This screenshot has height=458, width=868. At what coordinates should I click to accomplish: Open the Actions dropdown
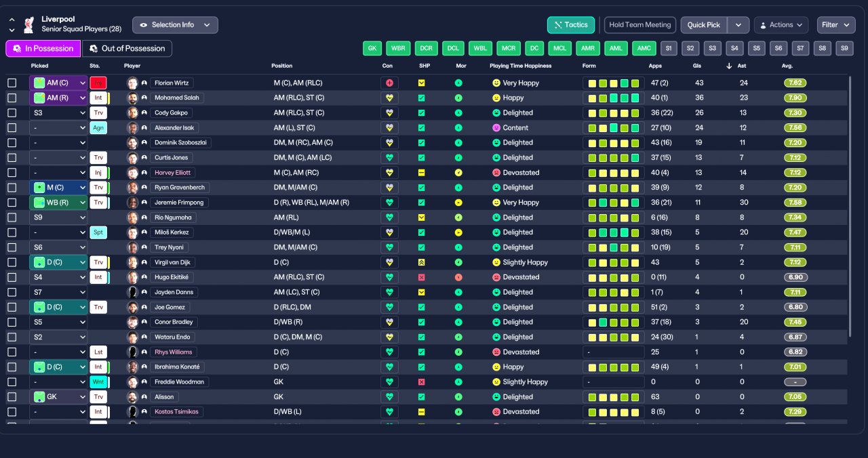coord(781,25)
